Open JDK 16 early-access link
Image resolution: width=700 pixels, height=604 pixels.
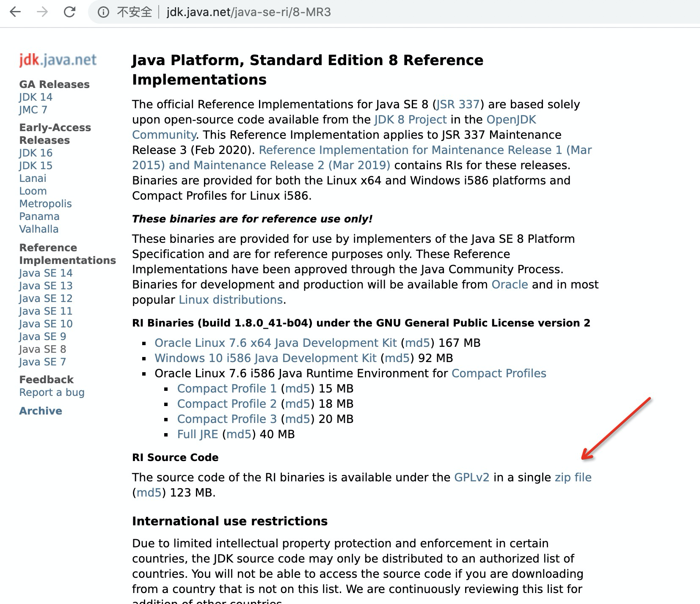(x=36, y=153)
